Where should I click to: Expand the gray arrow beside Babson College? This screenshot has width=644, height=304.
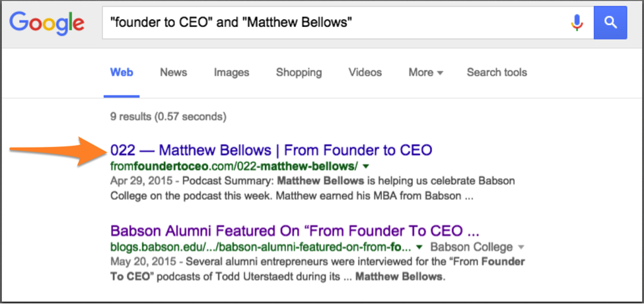coord(521,248)
